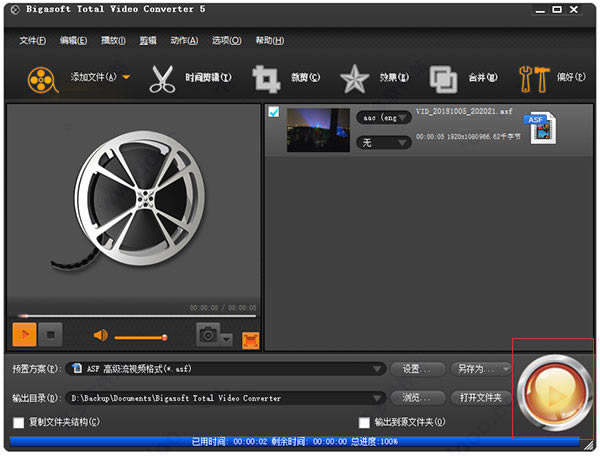
Task: Click the ASF profile icon in preset field
Action: [77, 368]
